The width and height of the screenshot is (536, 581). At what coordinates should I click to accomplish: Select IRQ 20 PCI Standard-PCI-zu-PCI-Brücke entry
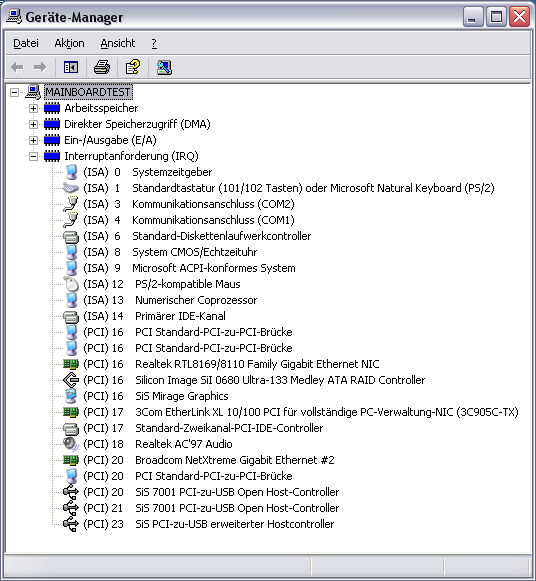[x=188, y=476]
